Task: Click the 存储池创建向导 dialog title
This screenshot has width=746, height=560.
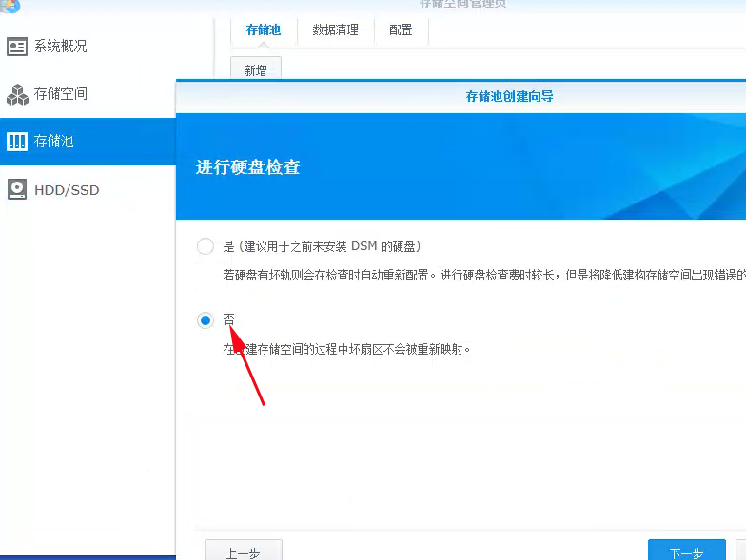Action: [x=509, y=97]
